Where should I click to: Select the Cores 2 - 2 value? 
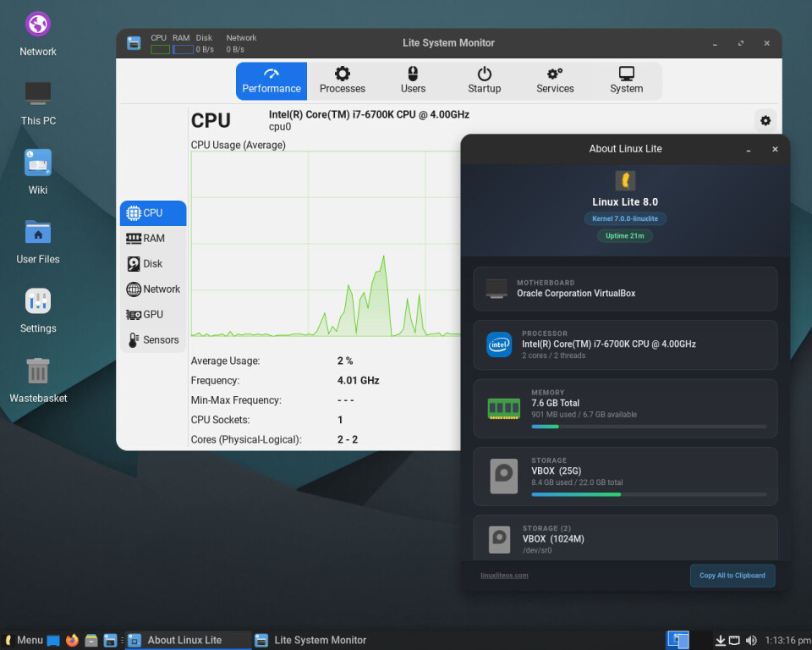[x=348, y=439]
